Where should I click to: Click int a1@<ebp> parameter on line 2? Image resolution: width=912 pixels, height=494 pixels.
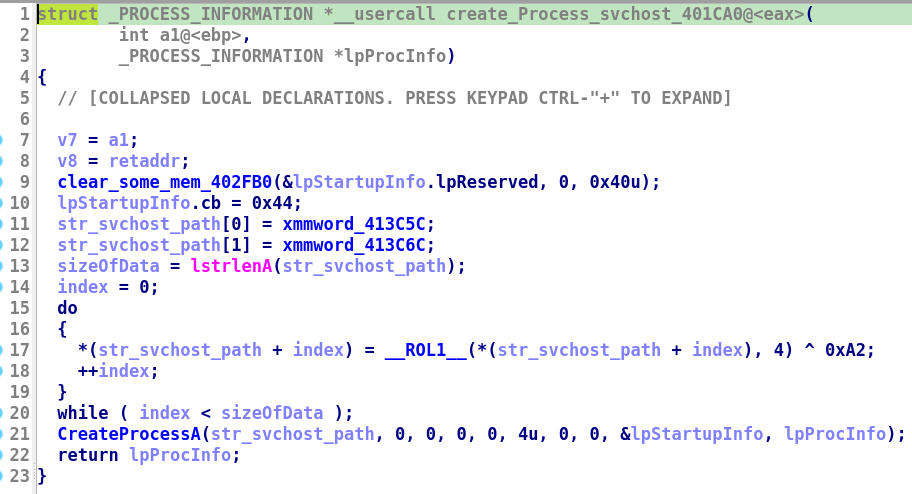180,35
